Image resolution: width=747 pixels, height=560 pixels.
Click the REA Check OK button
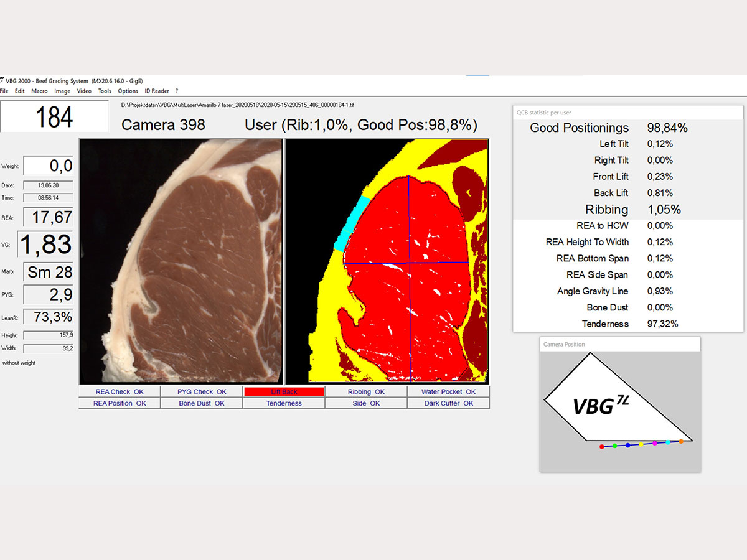pyautogui.click(x=119, y=392)
